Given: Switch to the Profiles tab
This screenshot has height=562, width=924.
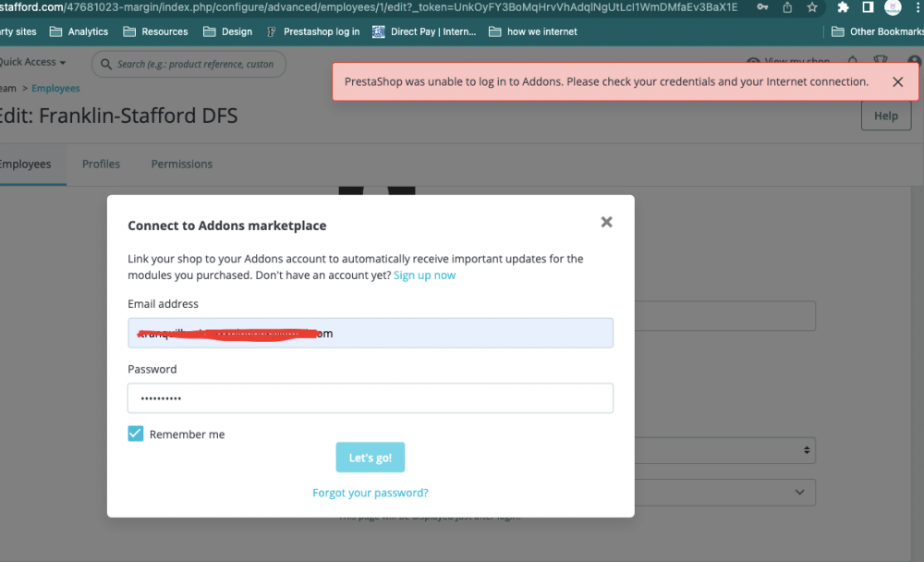Looking at the screenshot, I should pos(101,164).
